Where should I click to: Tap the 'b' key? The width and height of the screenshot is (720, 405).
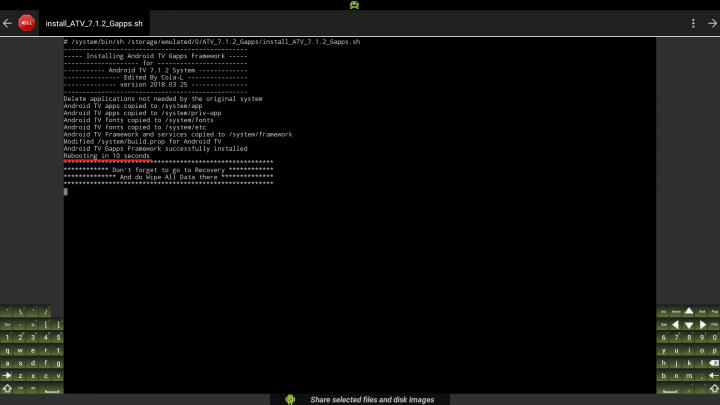tap(663, 376)
